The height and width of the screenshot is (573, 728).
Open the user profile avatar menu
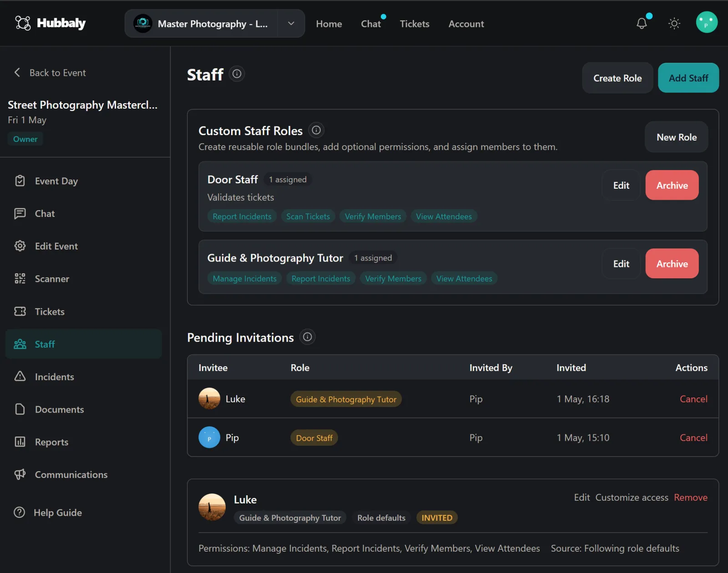click(707, 22)
